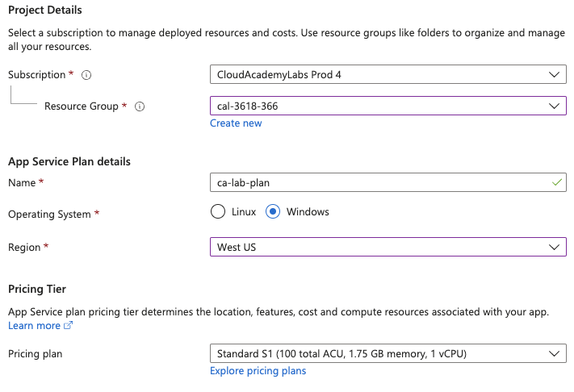
Task: Click the chevron arrow on the Resource Group dropdown
Action: point(554,106)
